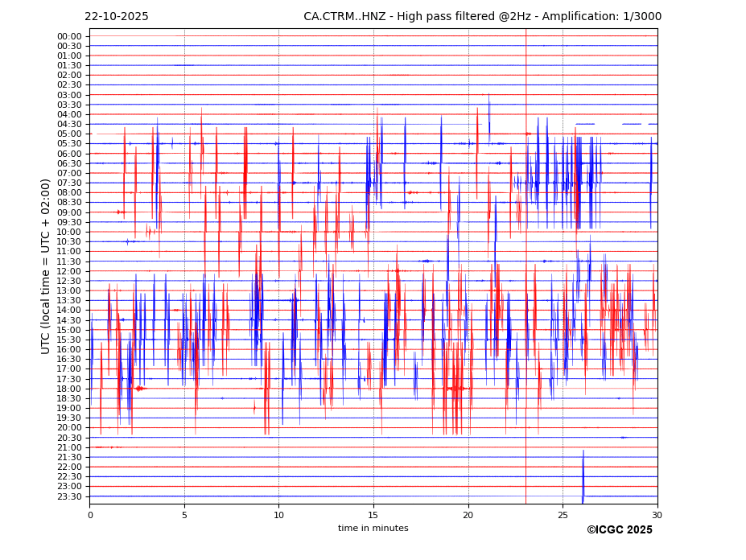Click the UTC local time y-axis label

point(46,266)
